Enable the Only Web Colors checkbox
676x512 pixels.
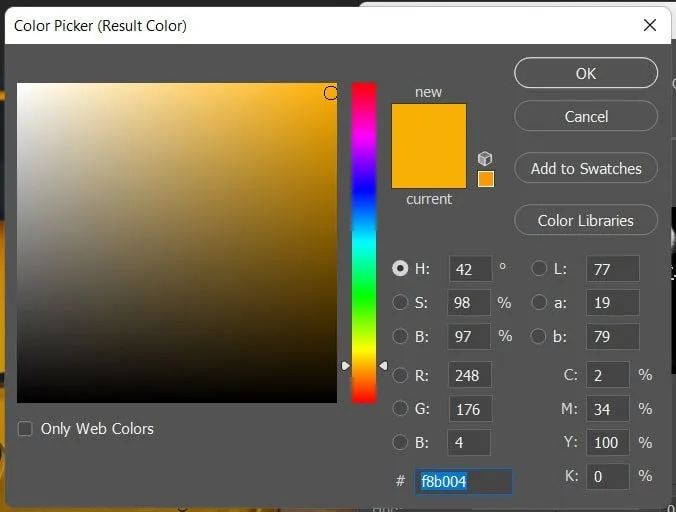pyautogui.click(x=25, y=429)
